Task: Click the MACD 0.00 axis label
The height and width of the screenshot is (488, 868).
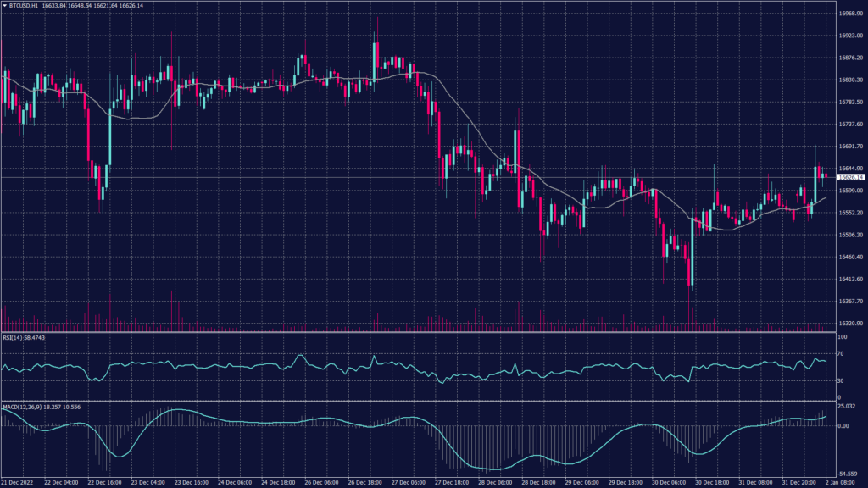Action: click(845, 425)
